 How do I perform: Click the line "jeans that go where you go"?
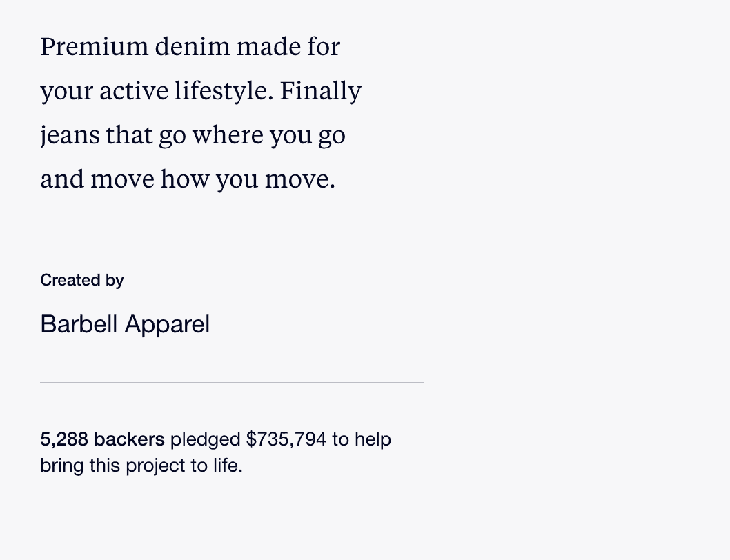[x=193, y=135]
